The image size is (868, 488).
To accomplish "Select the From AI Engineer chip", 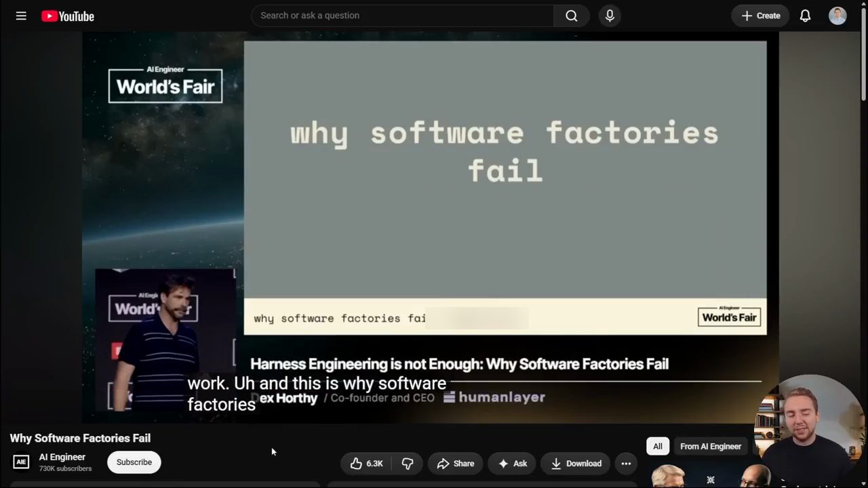I will pos(711,446).
